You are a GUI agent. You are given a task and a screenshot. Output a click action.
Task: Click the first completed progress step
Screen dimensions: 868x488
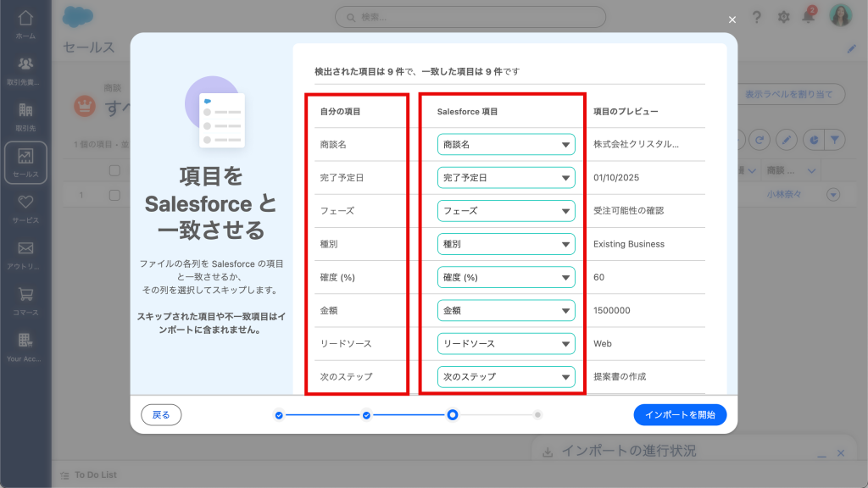tap(279, 415)
